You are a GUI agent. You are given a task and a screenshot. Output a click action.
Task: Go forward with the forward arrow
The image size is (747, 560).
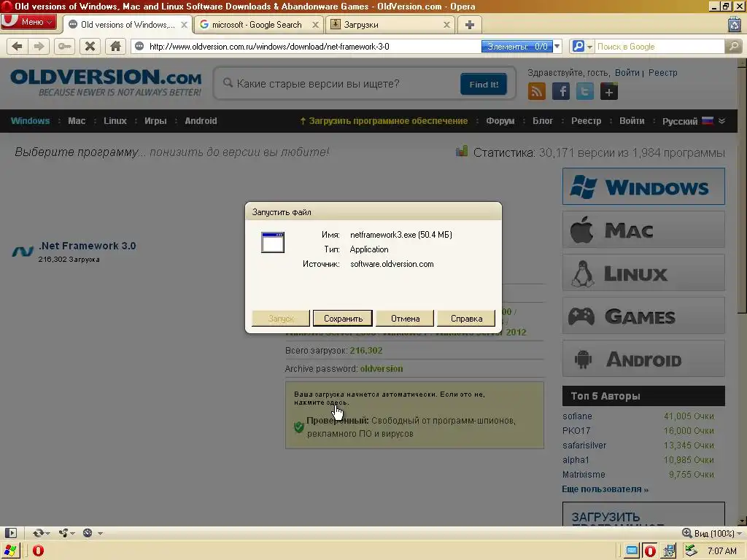[39, 47]
